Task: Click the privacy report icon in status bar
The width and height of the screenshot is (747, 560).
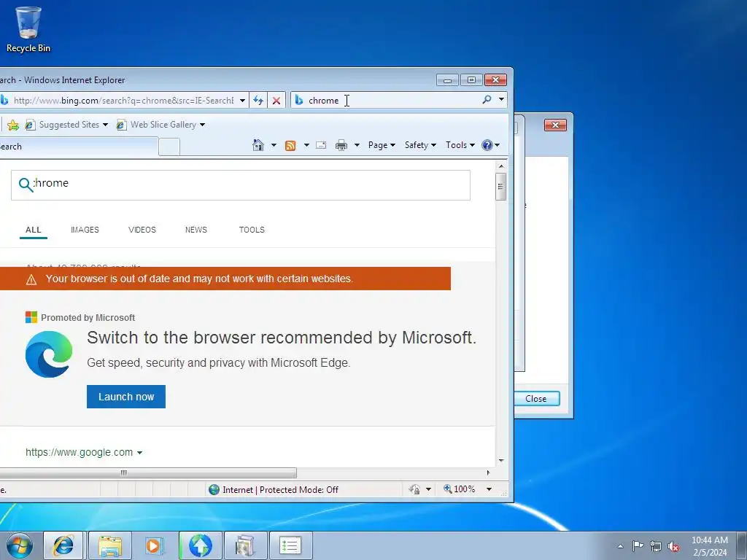Action: click(415, 489)
